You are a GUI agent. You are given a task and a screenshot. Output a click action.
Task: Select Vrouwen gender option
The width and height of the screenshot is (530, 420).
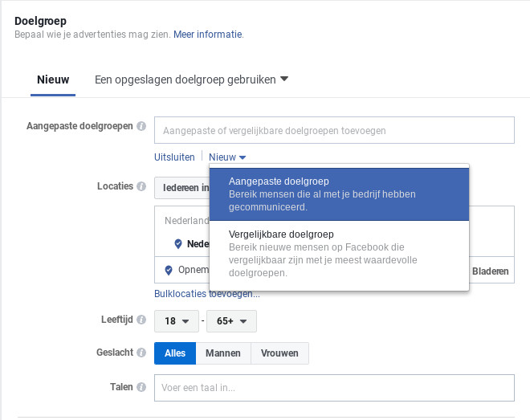click(279, 353)
